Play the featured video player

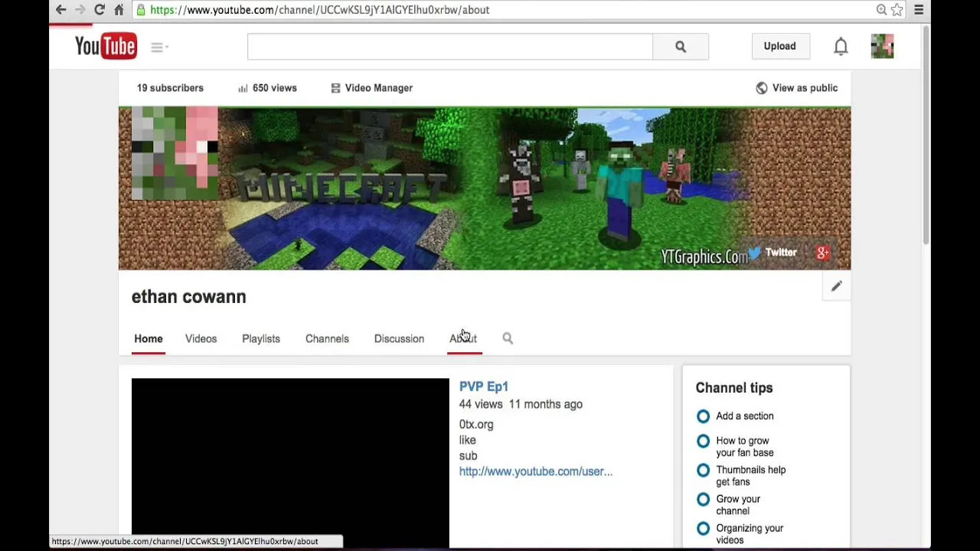coord(290,462)
